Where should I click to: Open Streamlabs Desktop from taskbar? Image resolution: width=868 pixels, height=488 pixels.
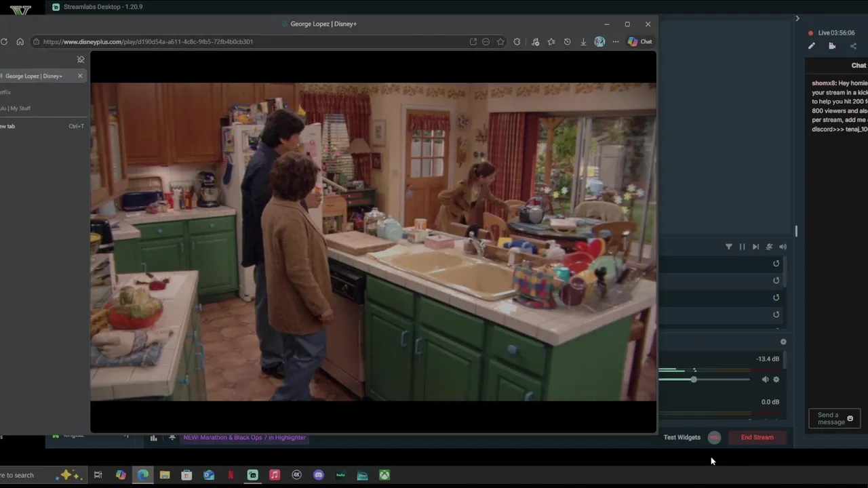(252, 475)
